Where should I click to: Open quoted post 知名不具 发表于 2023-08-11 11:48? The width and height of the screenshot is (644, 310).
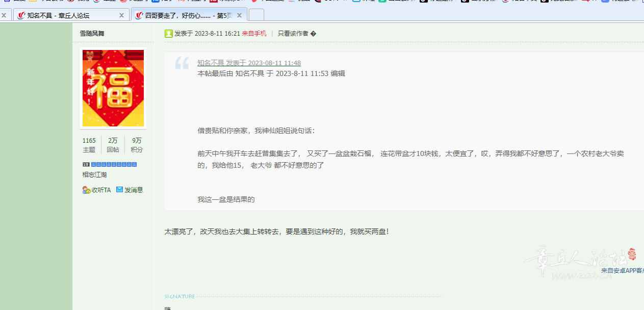click(249, 63)
